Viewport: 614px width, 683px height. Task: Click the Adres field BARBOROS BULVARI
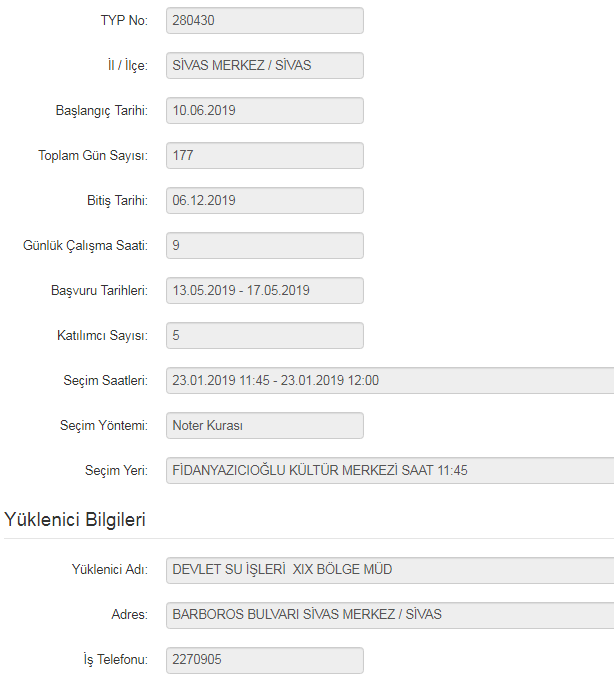(x=389, y=614)
